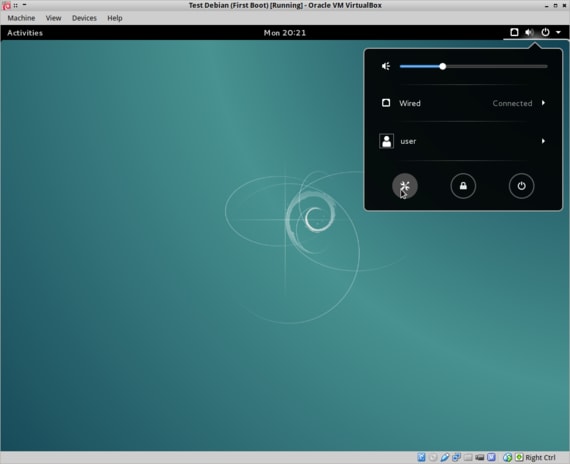The width and height of the screenshot is (570, 464).
Task: Click the sound icon in the top bar
Action: coord(529,32)
